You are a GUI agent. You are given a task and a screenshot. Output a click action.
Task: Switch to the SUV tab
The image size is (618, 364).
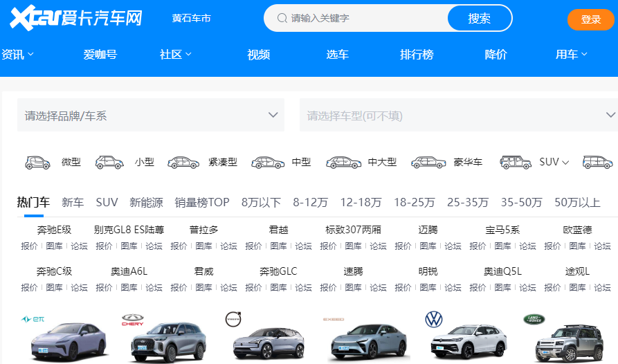pyautogui.click(x=107, y=203)
